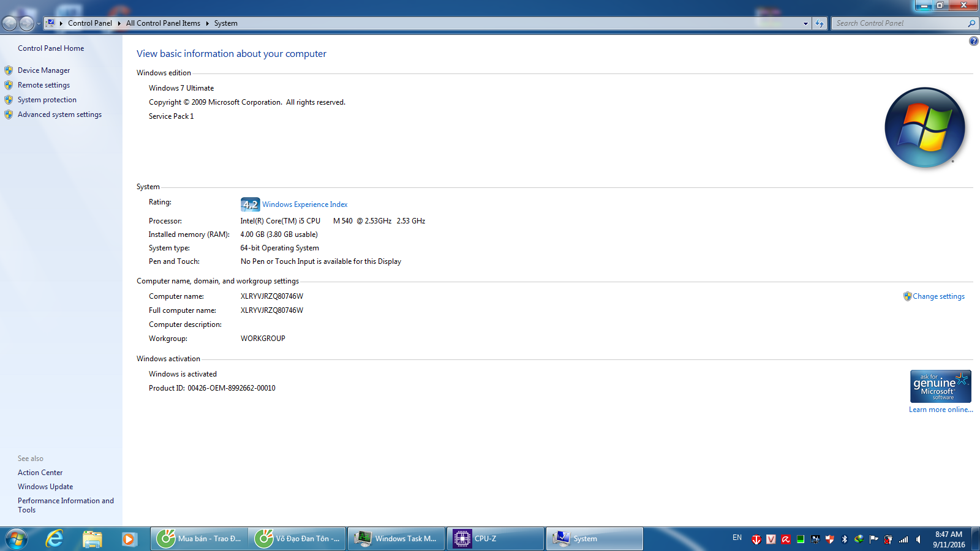Open the Windows Explorer folder icon in taskbar
Viewport: 980px width, 551px height.
coord(92,539)
